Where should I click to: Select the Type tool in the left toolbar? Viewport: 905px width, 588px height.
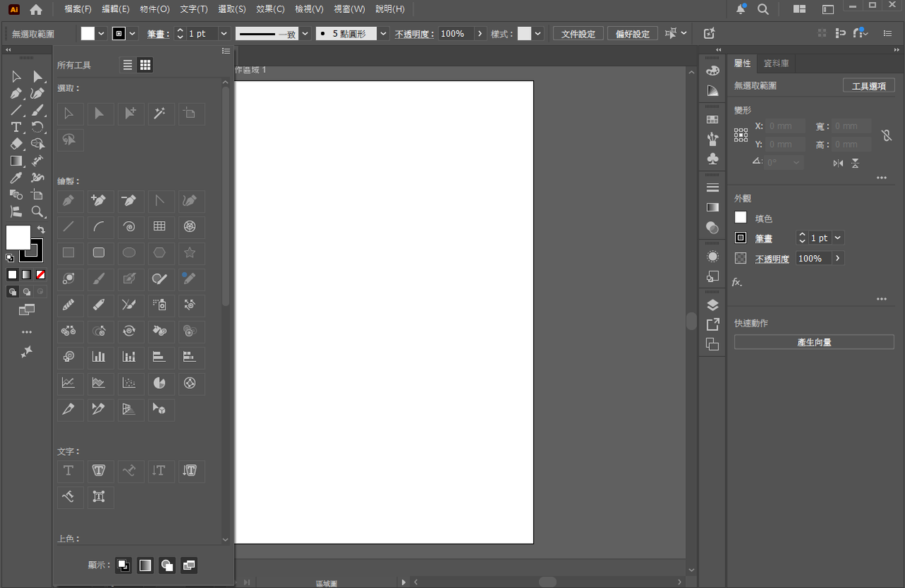(16, 127)
